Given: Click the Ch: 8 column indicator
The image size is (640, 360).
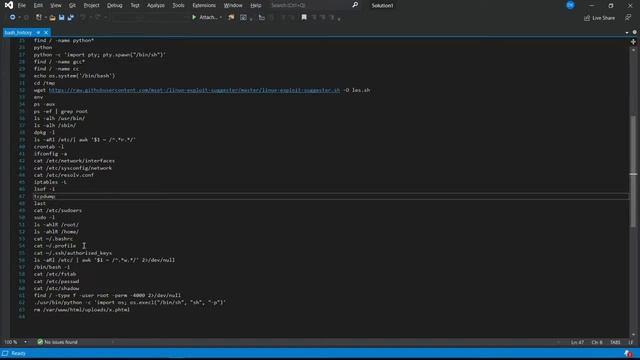Looking at the screenshot, I should pos(597,342).
